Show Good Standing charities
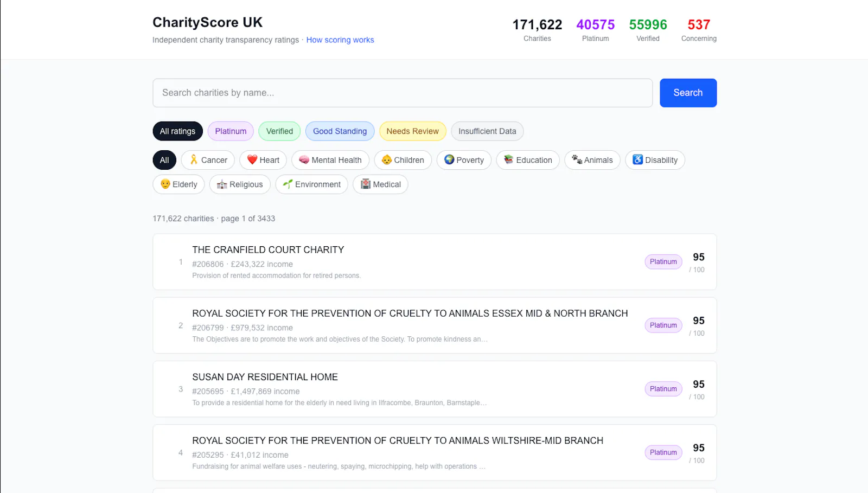The width and height of the screenshot is (868, 493). [340, 131]
